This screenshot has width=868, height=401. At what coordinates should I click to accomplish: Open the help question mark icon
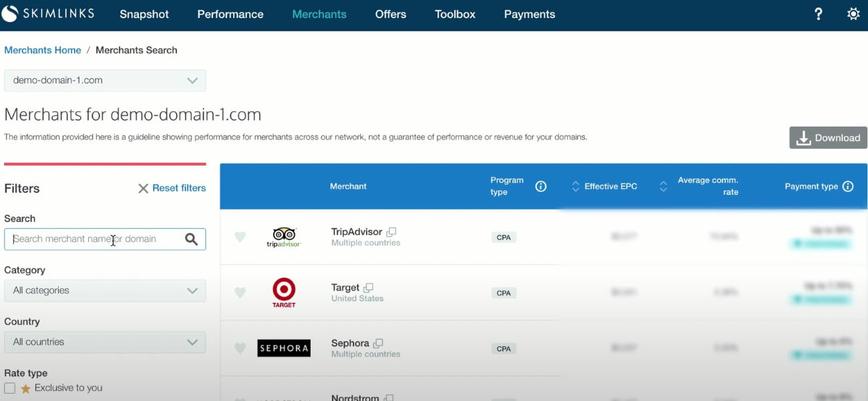click(819, 14)
